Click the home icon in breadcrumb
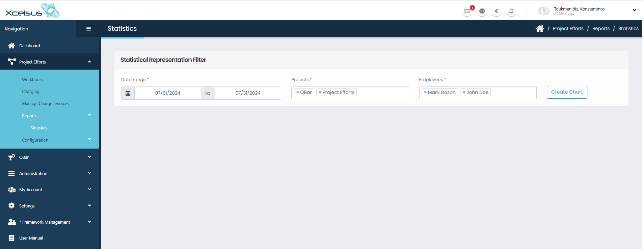The height and width of the screenshot is (249, 644). pos(540,29)
